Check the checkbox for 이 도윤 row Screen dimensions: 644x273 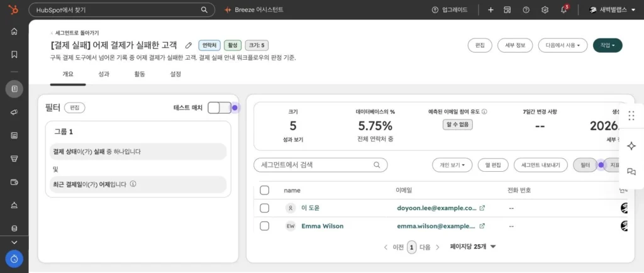point(265,208)
